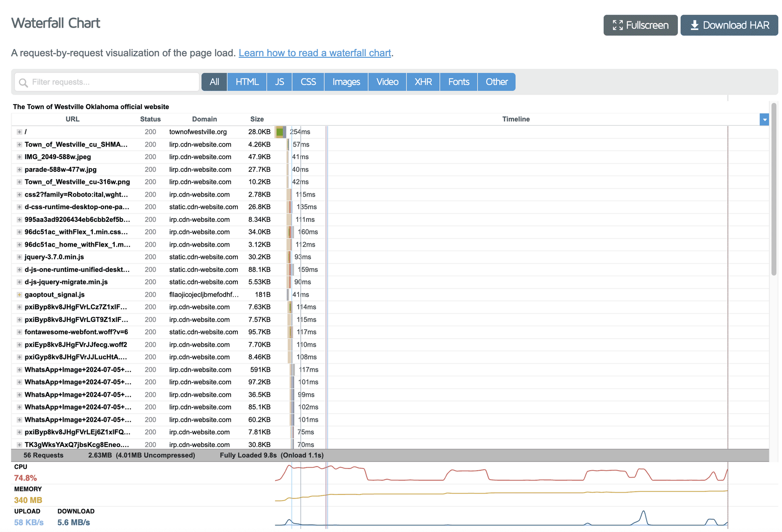782x532 pixels.
Task: Filter by XHR requests
Action: pyautogui.click(x=423, y=82)
